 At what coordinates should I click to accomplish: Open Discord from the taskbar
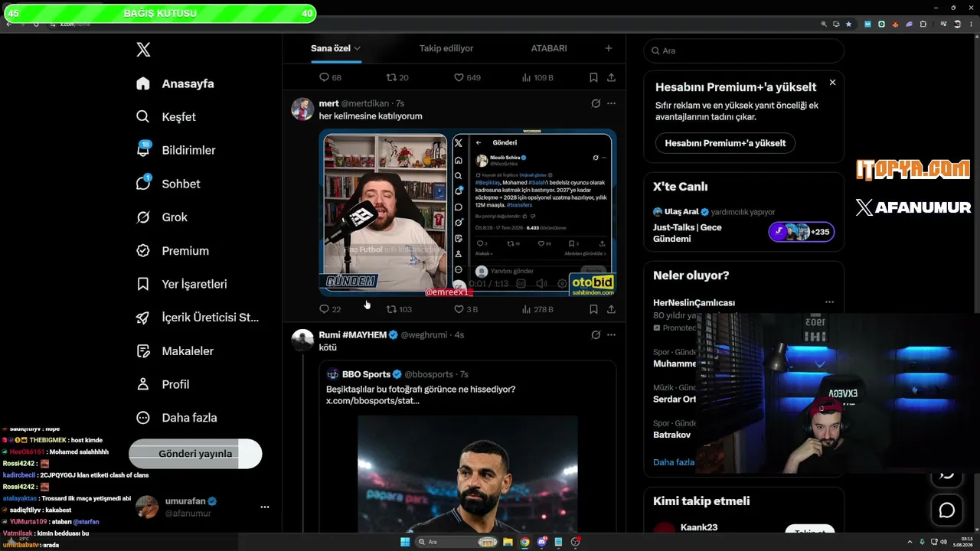click(541, 542)
